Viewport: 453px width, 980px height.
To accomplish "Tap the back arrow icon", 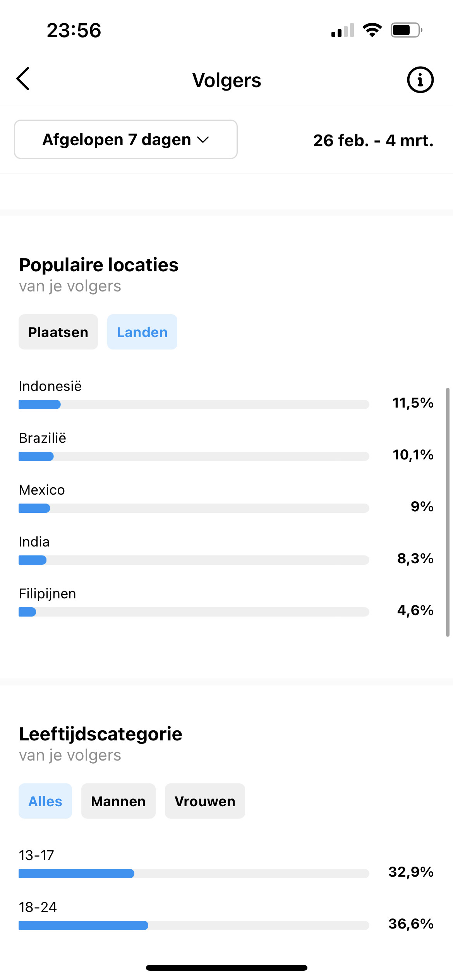I will pyautogui.click(x=23, y=79).
